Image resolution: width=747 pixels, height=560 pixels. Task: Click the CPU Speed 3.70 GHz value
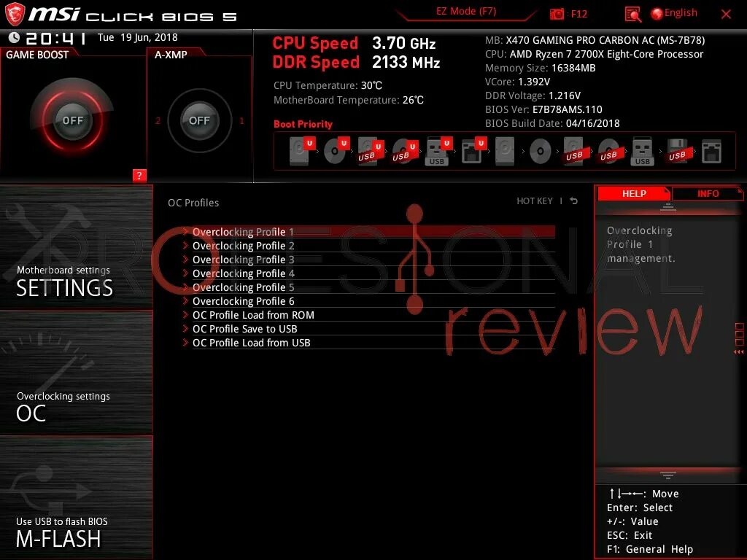pos(403,43)
